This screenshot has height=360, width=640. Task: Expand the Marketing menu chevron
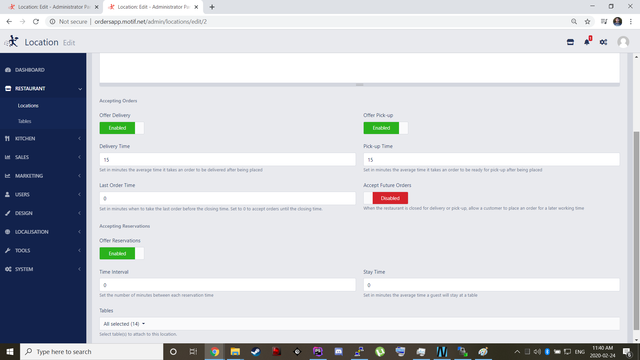point(80,176)
